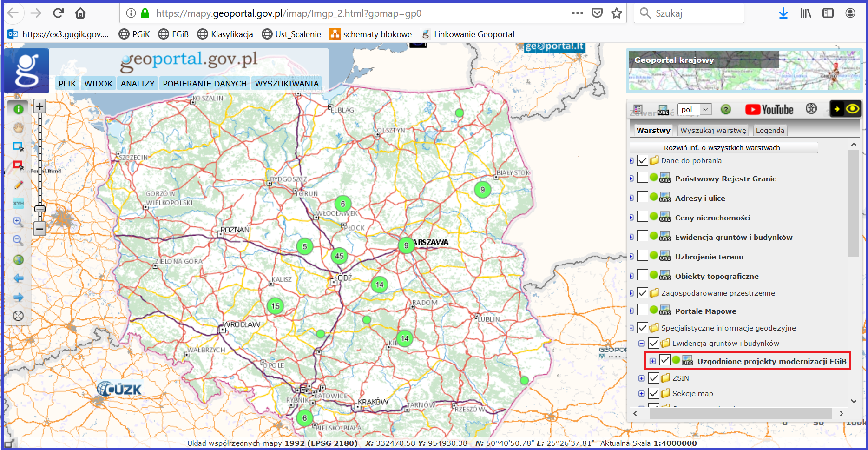Go to previous map view arrow
This screenshot has height=450, width=868.
click(18, 278)
